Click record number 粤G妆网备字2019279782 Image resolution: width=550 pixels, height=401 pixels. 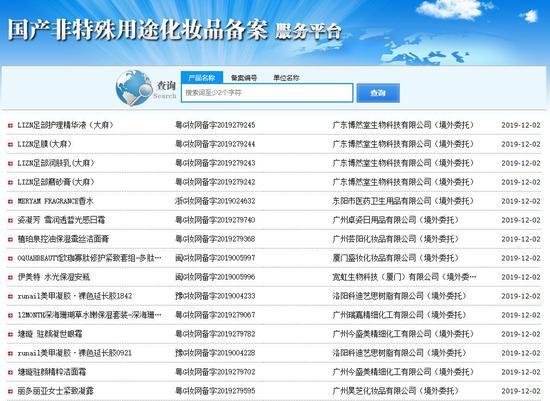point(215,334)
